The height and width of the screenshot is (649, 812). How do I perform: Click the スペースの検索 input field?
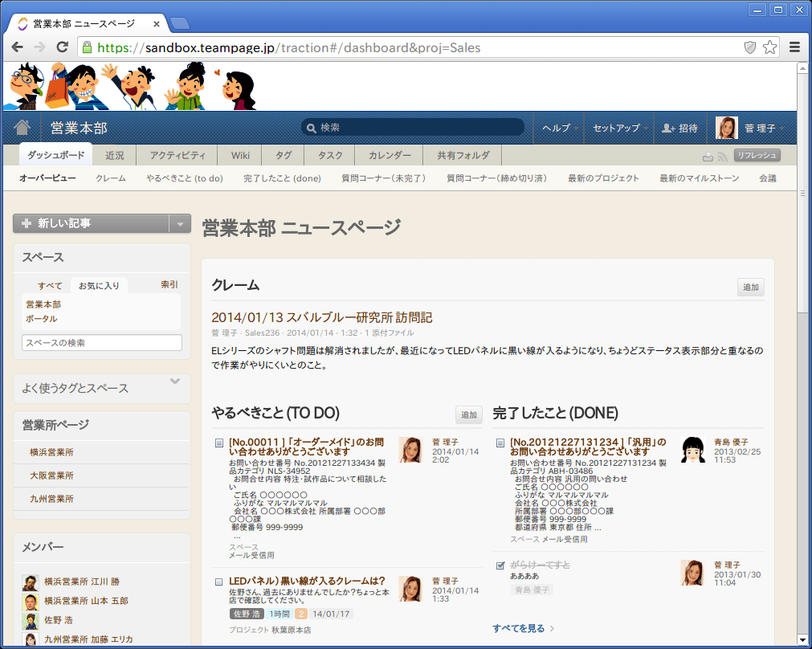point(102,343)
